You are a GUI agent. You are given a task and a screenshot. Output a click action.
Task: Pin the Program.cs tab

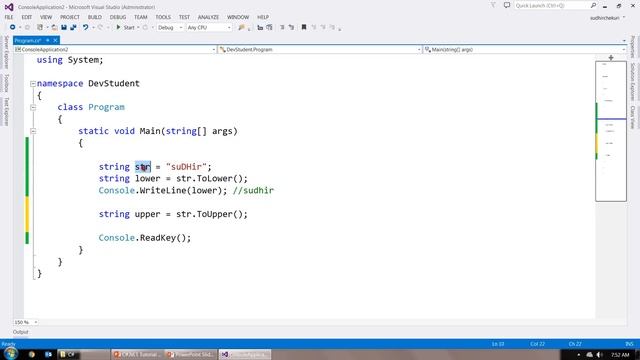48,40
